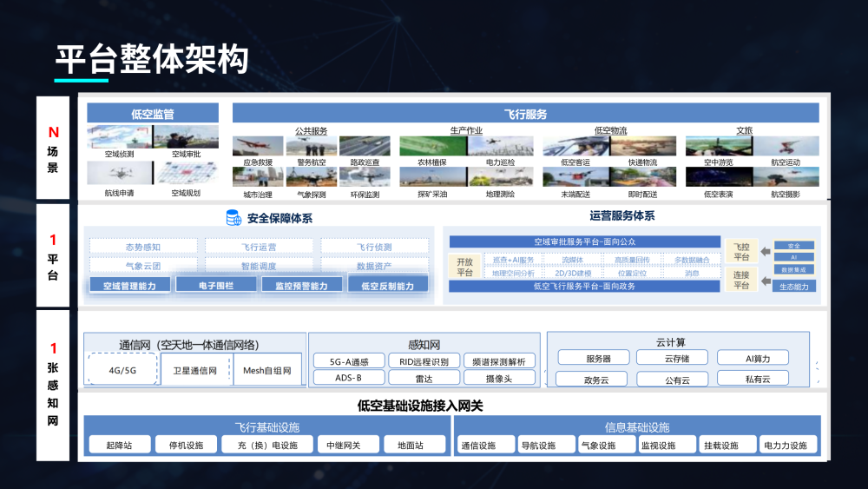Select the 地理测绘 image
The image size is (868, 489).
[x=501, y=177]
